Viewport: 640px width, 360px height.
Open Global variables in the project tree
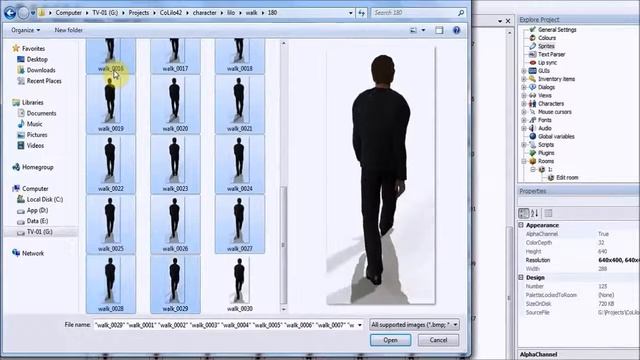tap(556, 136)
